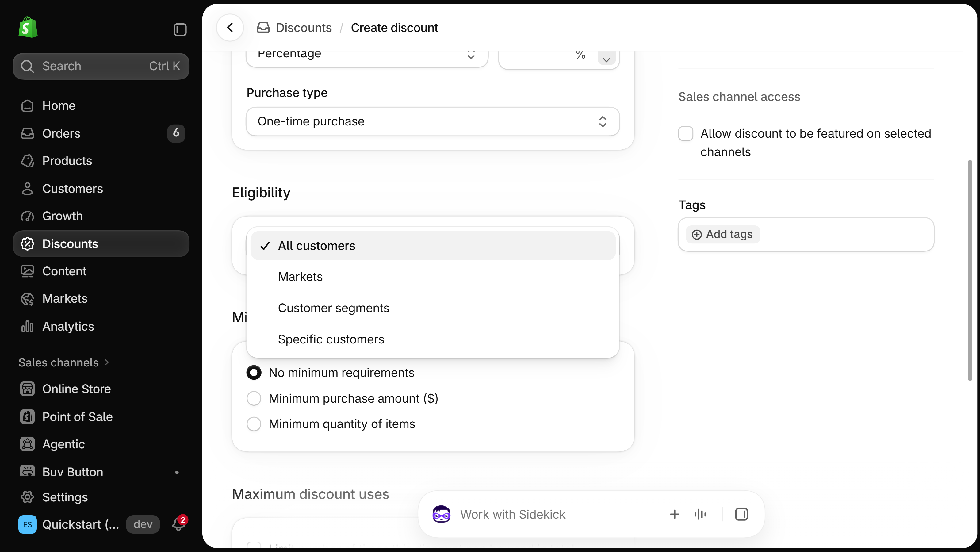The width and height of the screenshot is (980, 552).
Task: Click the Customers person icon
Action: tap(27, 189)
